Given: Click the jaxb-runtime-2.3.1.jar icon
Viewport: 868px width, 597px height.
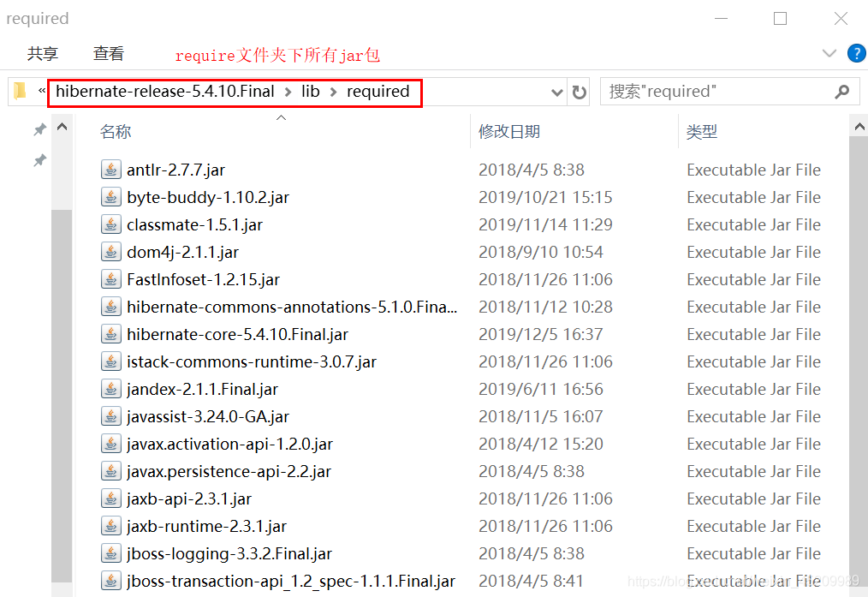Looking at the screenshot, I should (110, 526).
